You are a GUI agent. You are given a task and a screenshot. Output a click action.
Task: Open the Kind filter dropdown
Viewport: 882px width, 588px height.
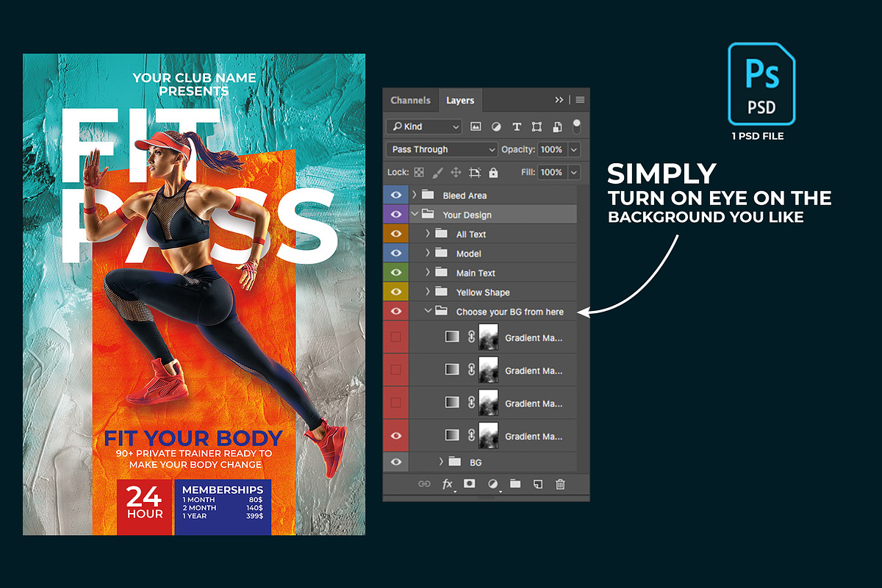coord(424,126)
